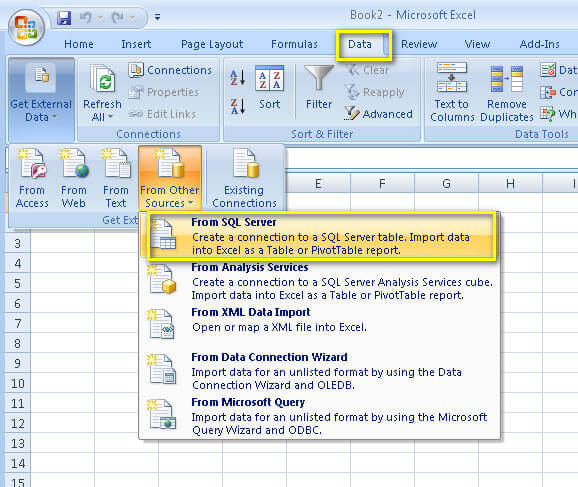The image size is (578, 487).
Task: Open Advanced filter options
Action: coord(378,114)
